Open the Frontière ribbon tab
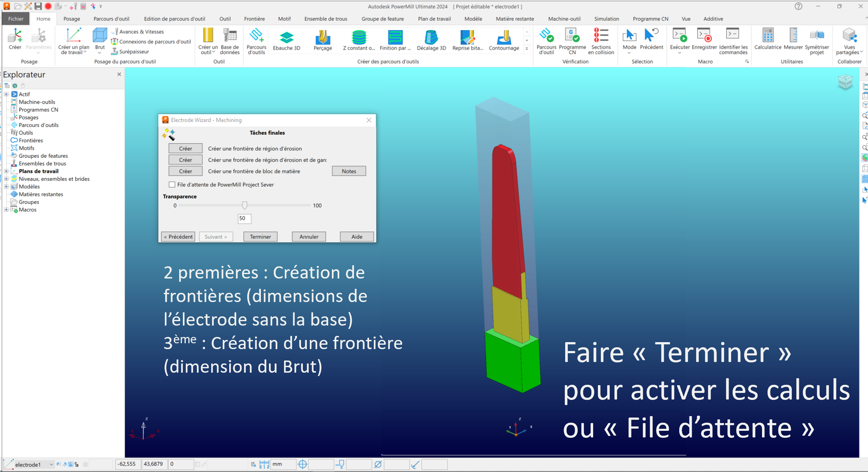The width and height of the screenshot is (868, 472). click(254, 19)
